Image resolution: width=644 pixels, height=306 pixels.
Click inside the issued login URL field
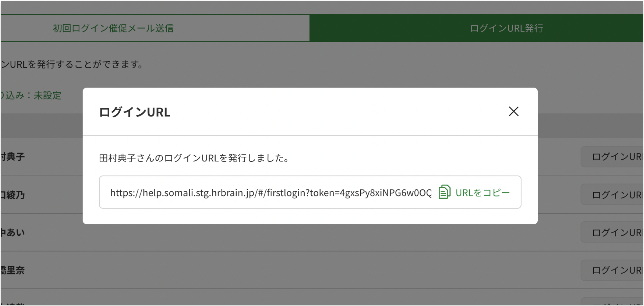(x=270, y=193)
